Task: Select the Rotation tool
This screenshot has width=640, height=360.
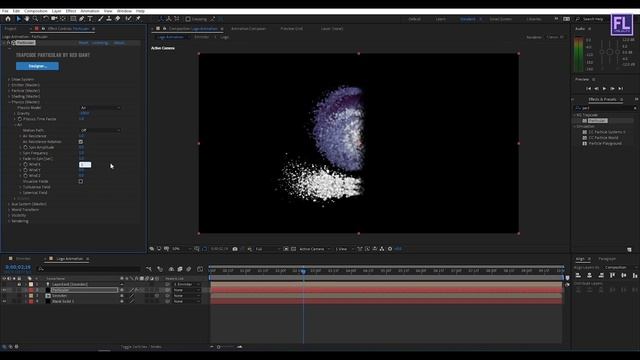Action: [x=46, y=19]
